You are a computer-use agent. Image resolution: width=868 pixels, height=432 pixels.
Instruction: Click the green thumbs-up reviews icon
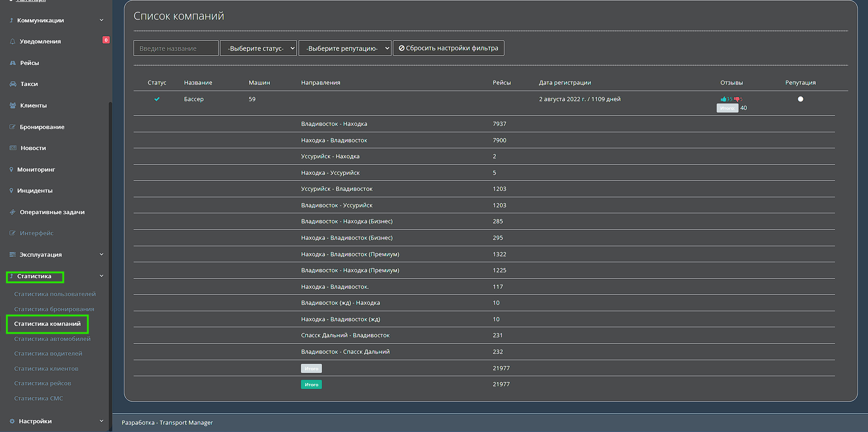723,99
